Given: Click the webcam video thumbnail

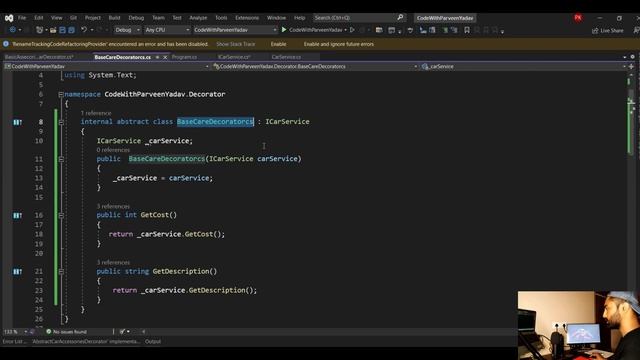Looking at the screenshot, I should pos(579,325).
